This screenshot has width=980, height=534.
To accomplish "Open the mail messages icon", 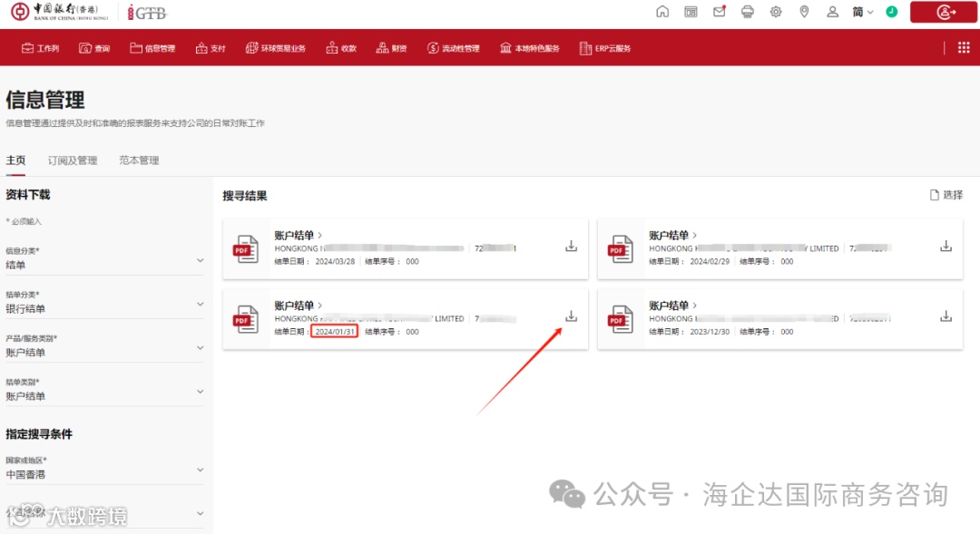I will click(720, 12).
